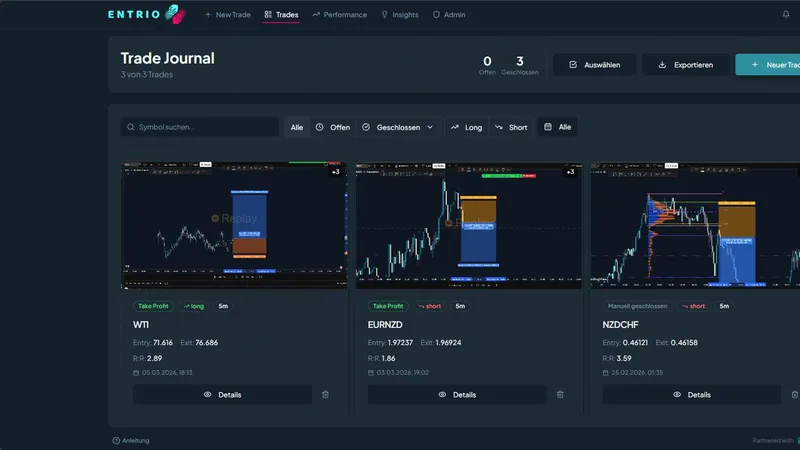Click the search magnifier icon

[131, 127]
